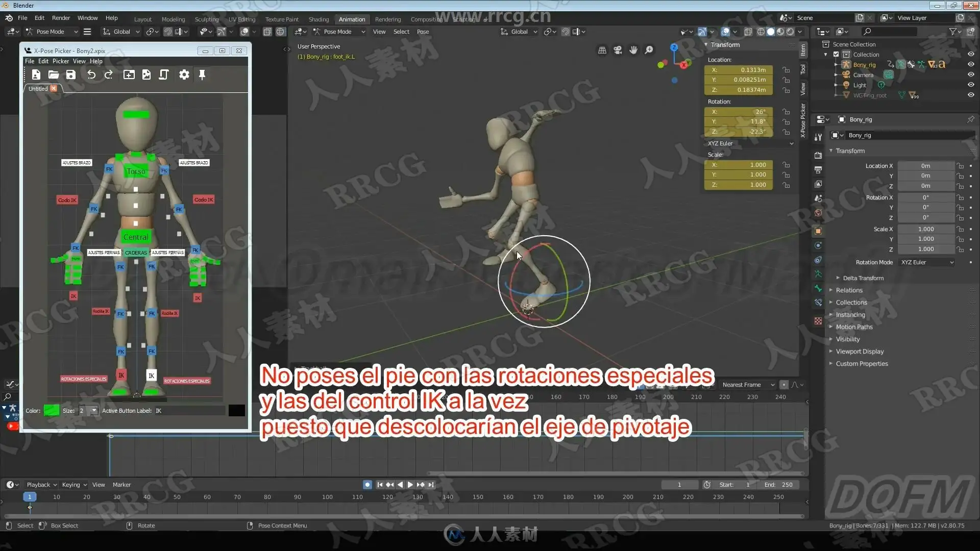Switch to Shading workspace tab
980x551 pixels.
pos(318,19)
